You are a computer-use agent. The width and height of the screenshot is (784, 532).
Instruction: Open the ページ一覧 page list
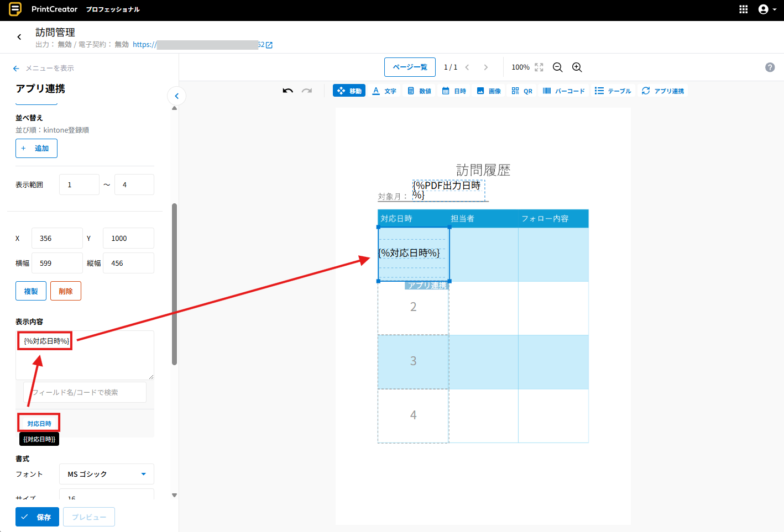click(x=410, y=67)
